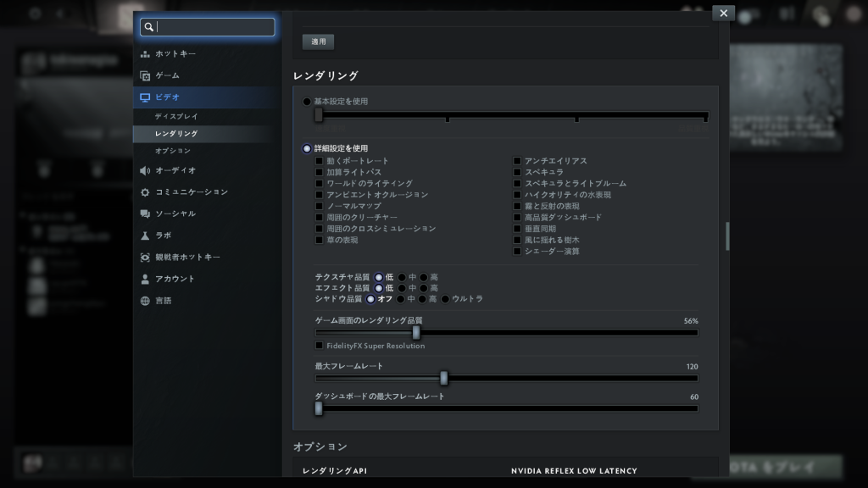Enable the アンチエイリアス checkbox
The width and height of the screenshot is (868, 488).
click(x=517, y=161)
